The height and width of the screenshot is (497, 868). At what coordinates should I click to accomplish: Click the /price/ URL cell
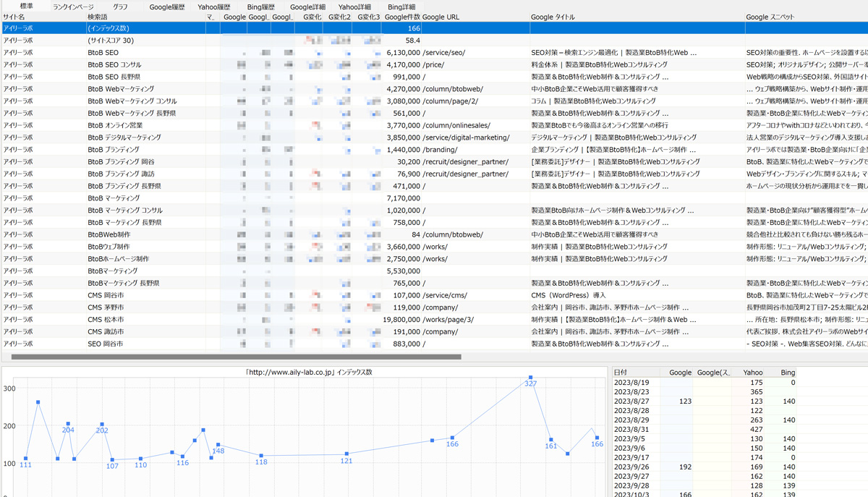[475, 64]
